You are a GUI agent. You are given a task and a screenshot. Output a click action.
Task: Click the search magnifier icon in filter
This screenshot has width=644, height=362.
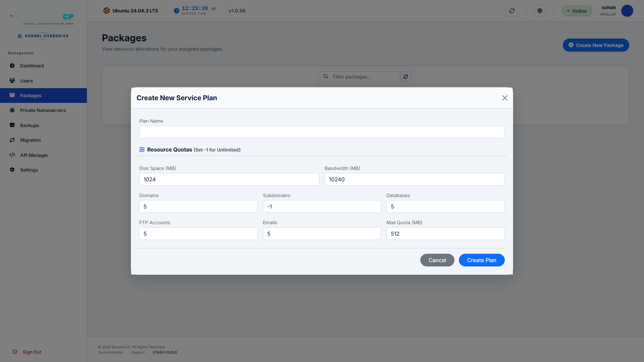325,76
